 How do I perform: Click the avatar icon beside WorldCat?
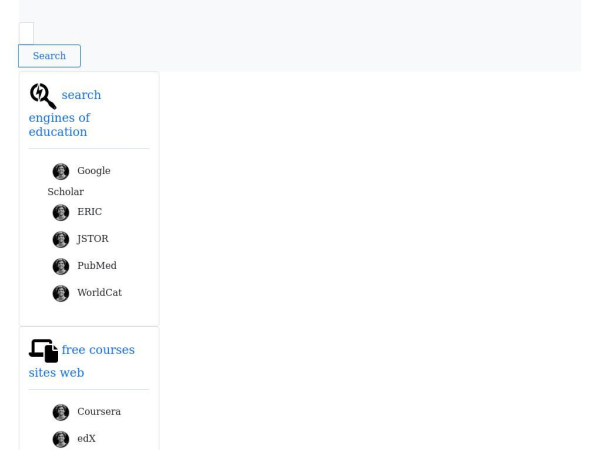tap(61, 293)
